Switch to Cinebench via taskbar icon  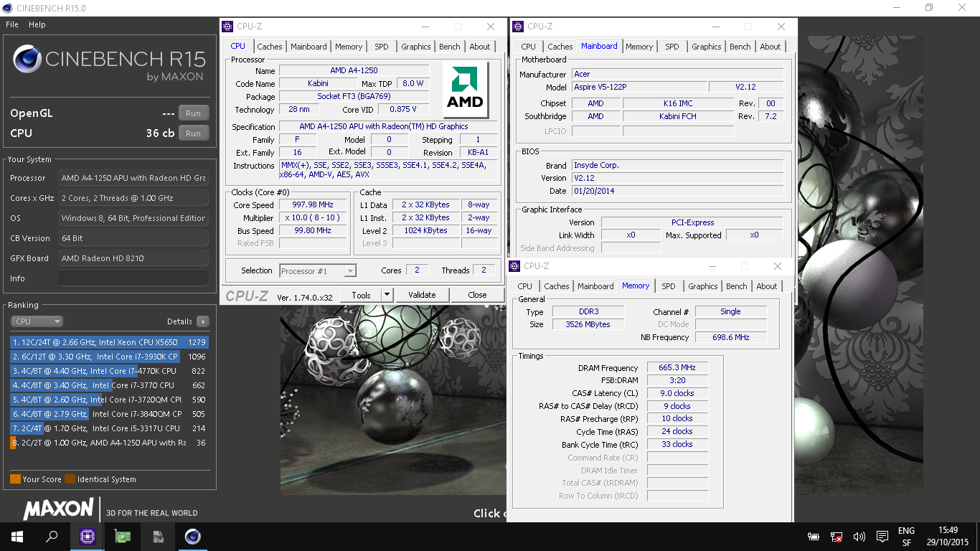(192, 536)
